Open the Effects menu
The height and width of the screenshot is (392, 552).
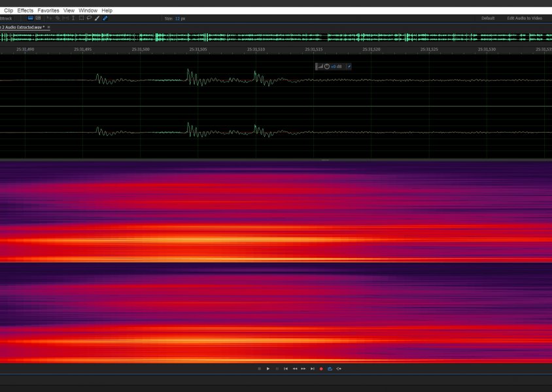(25, 10)
